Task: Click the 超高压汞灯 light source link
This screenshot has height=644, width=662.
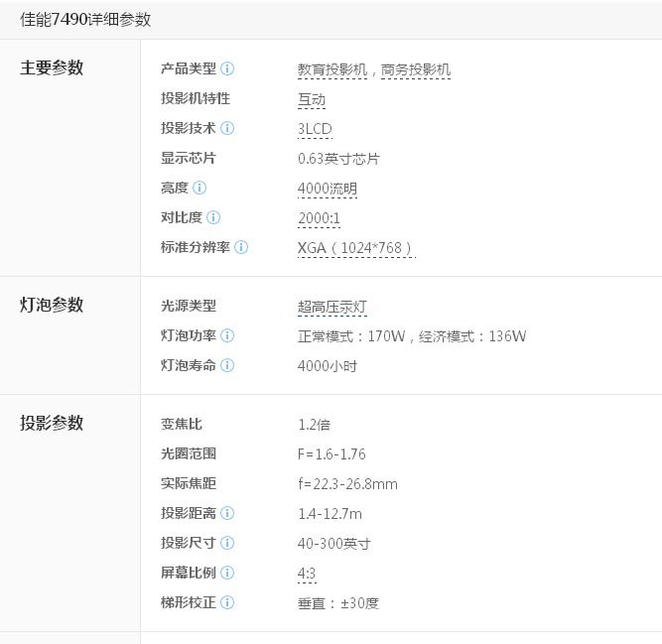Action: 331,307
